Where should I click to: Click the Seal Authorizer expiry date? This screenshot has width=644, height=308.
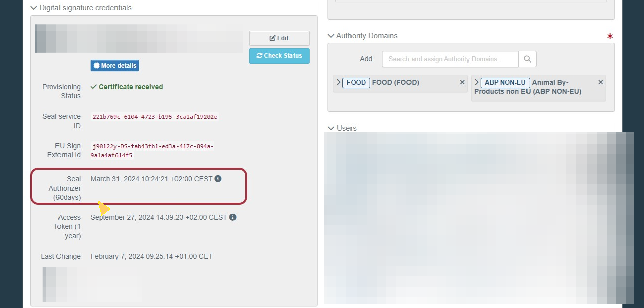pyautogui.click(x=152, y=179)
